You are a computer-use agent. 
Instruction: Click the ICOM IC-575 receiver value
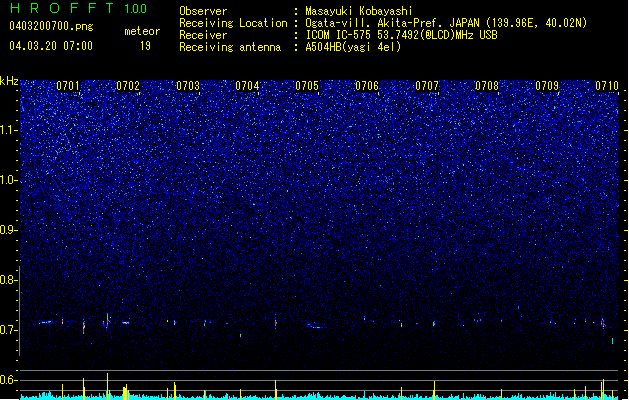point(401,35)
